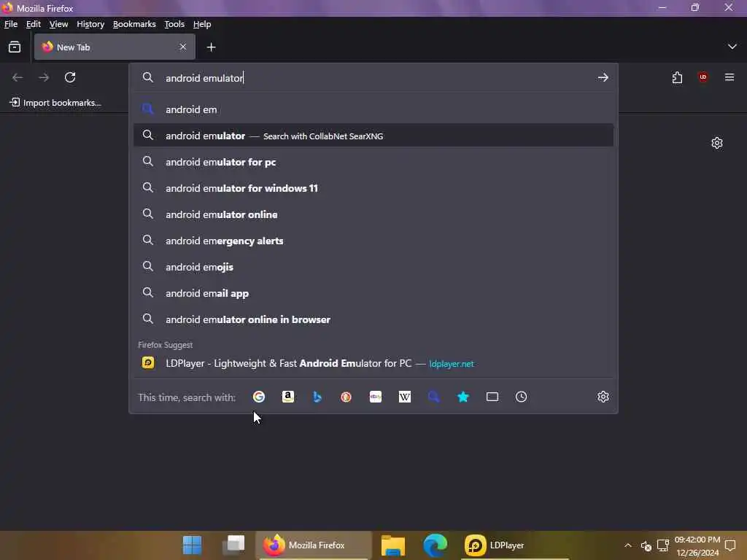Screen dimensions: 747x560
Task: Personalize new tab via page gear icon
Action: (x=717, y=143)
